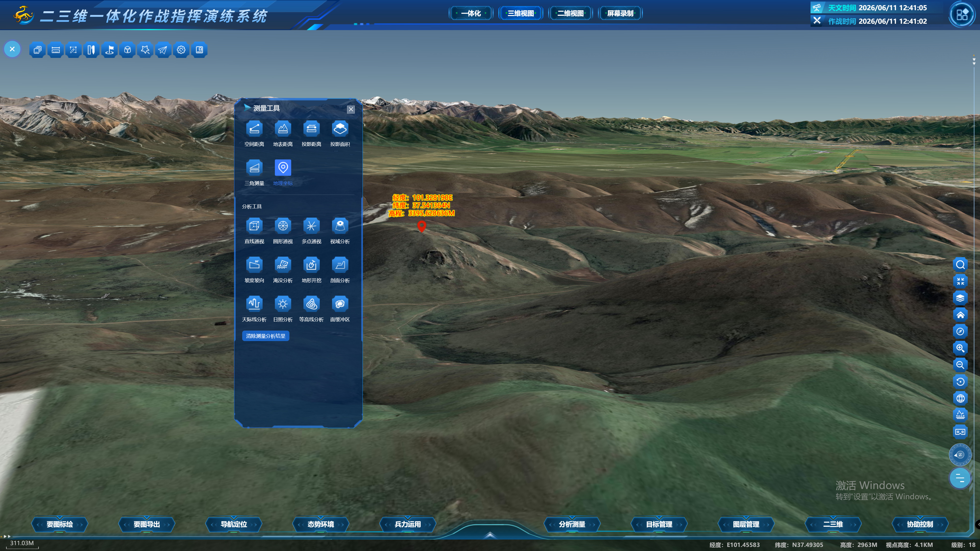
Task: Open the 要图标绘 bottom menu
Action: coord(60,524)
